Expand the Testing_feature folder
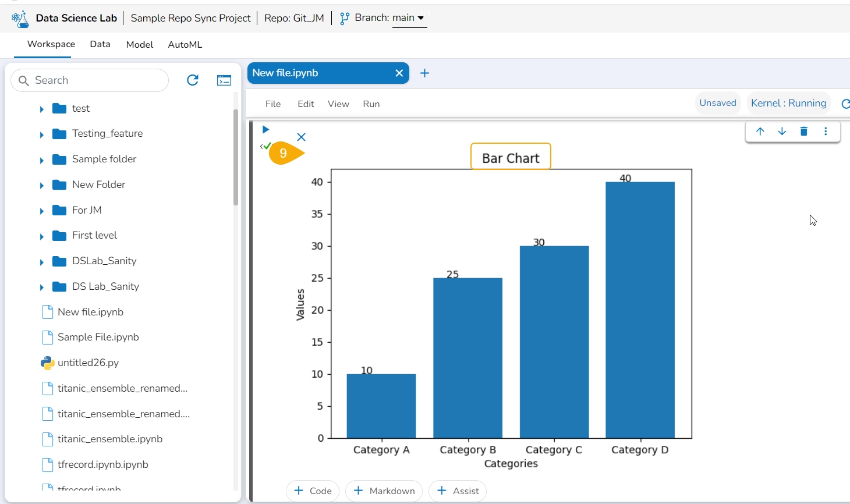 point(41,134)
